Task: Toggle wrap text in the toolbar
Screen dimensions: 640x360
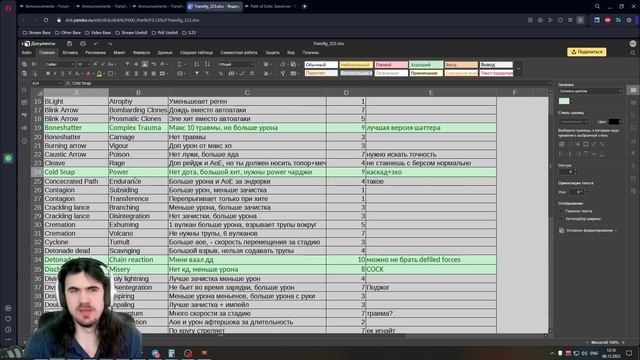Action: tap(153, 64)
